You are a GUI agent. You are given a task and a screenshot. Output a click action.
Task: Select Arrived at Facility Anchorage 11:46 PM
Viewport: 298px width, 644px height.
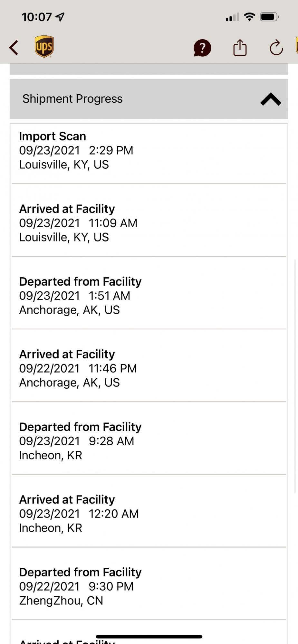pyautogui.click(x=149, y=368)
